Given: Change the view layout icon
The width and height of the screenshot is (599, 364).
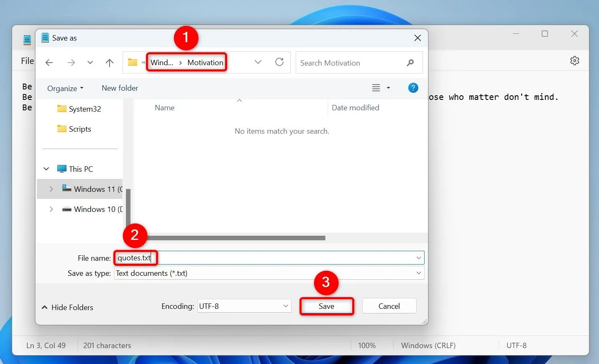Looking at the screenshot, I should pyautogui.click(x=376, y=88).
